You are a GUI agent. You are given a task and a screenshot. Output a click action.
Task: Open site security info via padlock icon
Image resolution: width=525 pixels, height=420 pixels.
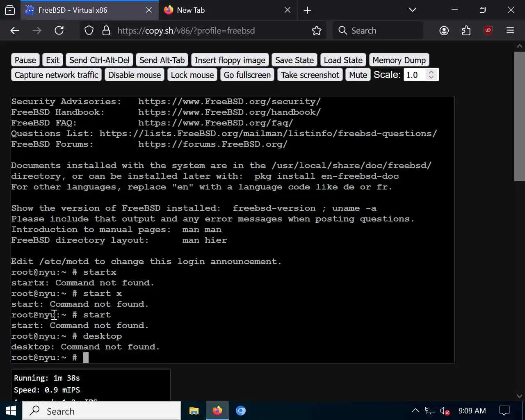(106, 30)
